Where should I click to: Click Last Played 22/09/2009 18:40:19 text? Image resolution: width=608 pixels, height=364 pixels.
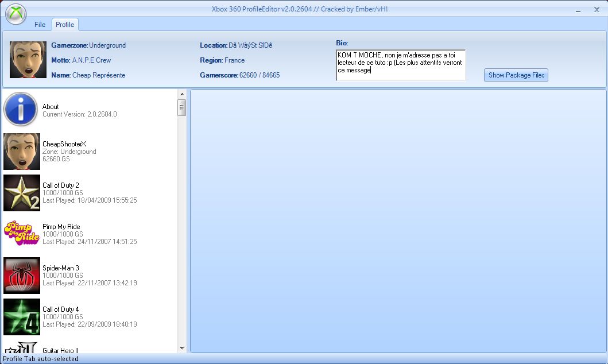(90, 324)
